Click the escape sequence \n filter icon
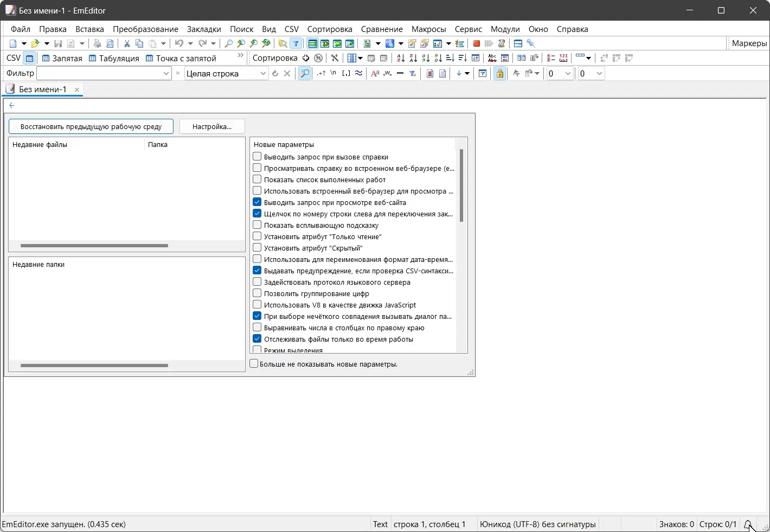Viewport: 770px width, 532px height. 333,73
